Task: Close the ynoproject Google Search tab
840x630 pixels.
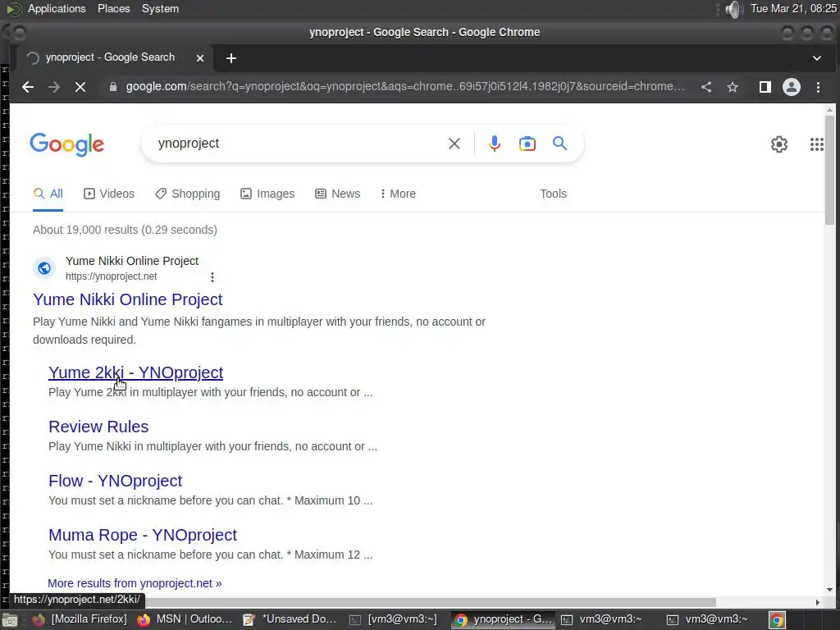Action: [200, 58]
